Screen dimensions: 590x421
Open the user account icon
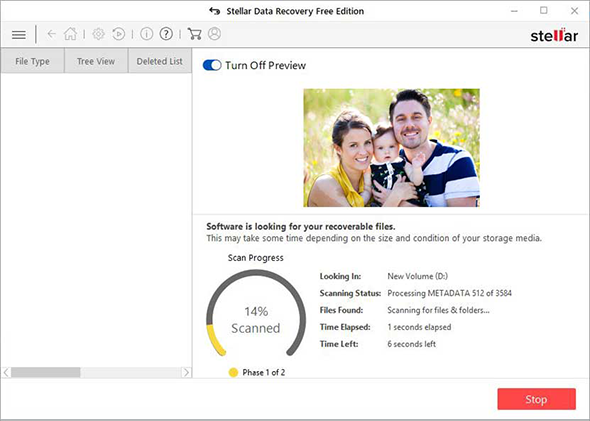point(214,33)
